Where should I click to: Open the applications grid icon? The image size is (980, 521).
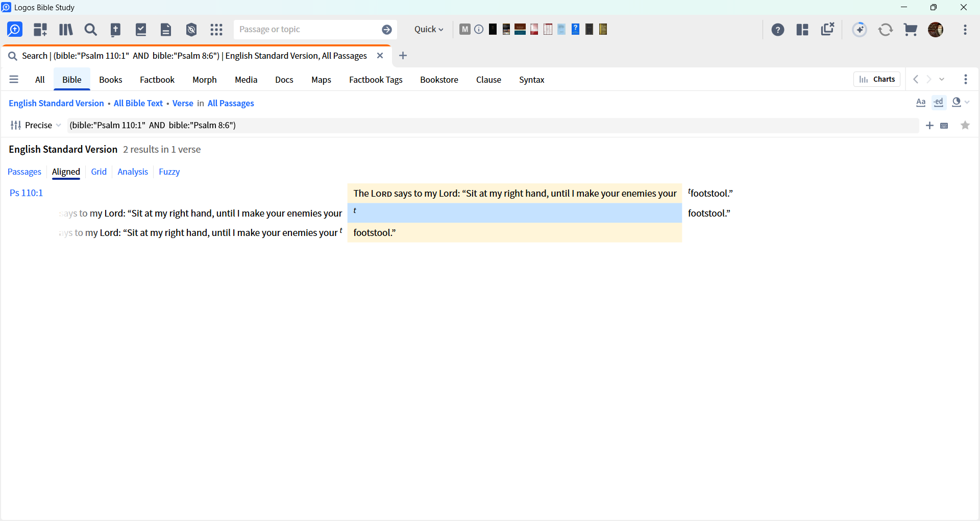pyautogui.click(x=216, y=30)
